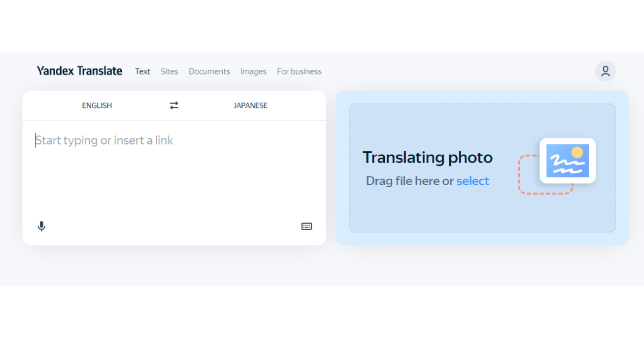The height and width of the screenshot is (338, 644).
Task: Select the Text translation mode
Action: (x=142, y=71)
